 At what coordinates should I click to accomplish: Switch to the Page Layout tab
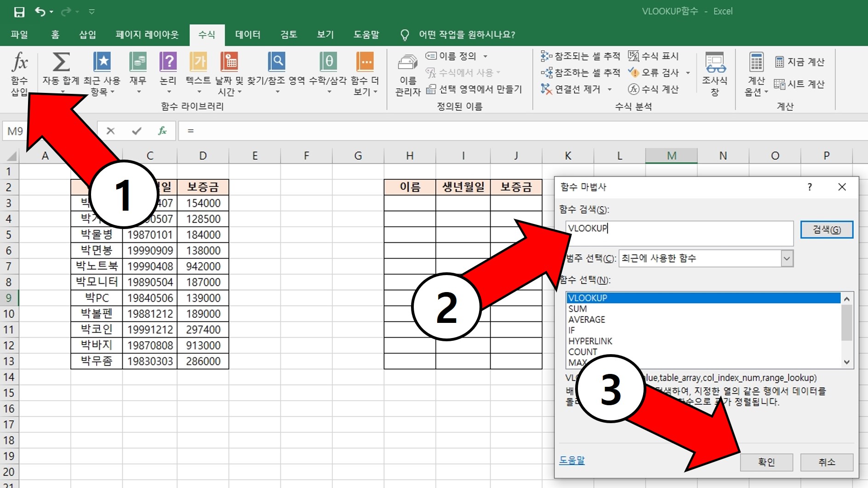(147, 34)
